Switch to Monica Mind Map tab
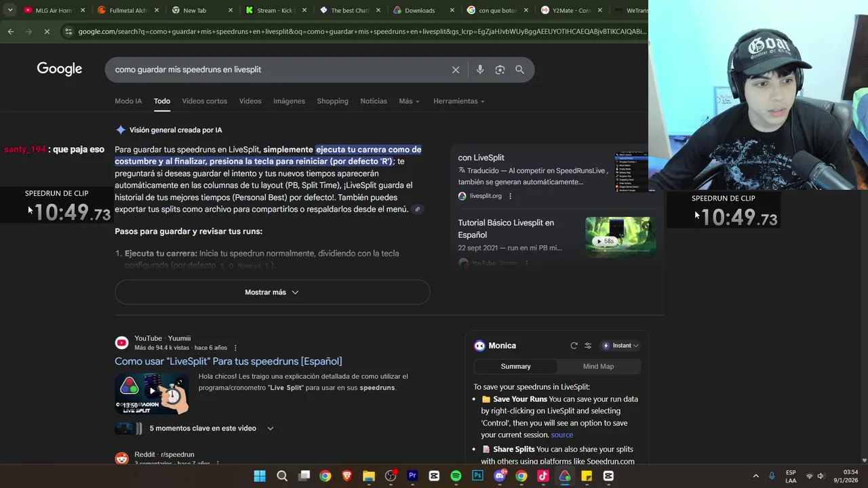Image resolution: width=868 pixels, height=488 pixels. coord(598,366)
